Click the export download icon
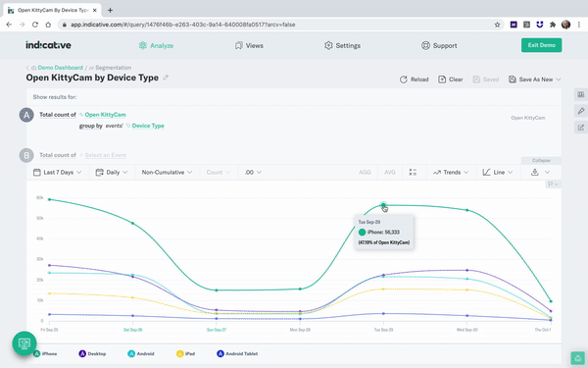Viewport: 588px width, 368px height. (535, 172)
